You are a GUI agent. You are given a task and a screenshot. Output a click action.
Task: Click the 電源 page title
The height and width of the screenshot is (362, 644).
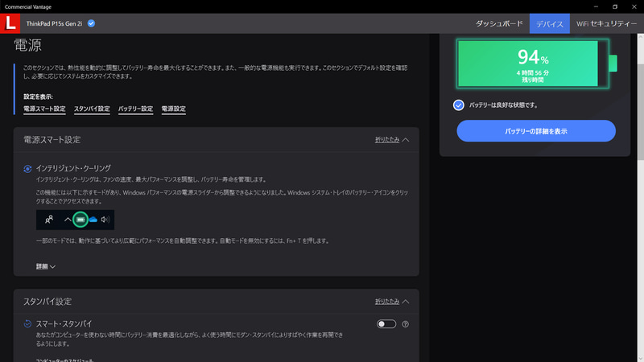pos(28,45)
